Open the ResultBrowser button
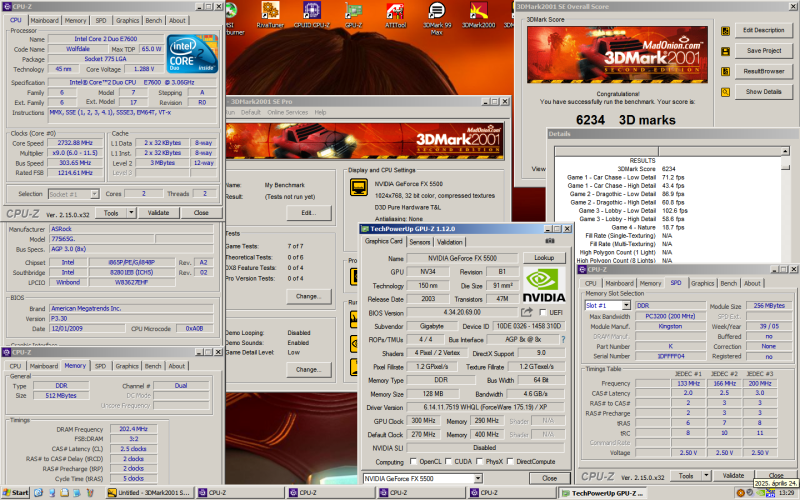The height and width of the screenshot is (500, 800). 763,71
